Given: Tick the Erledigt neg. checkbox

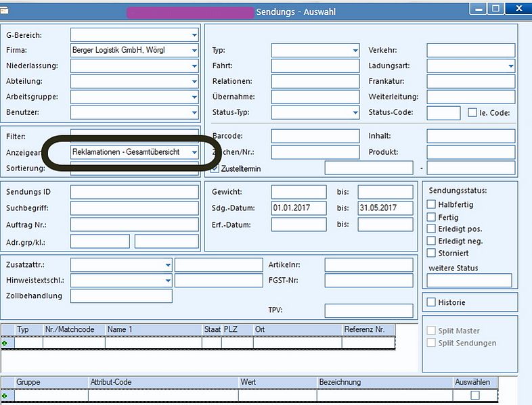Looking at the screenshot, I should 431,241.
